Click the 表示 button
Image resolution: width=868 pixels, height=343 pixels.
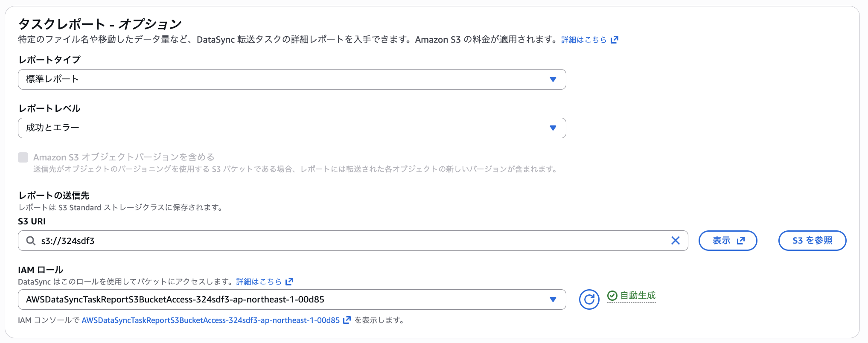tap(728, 241)
